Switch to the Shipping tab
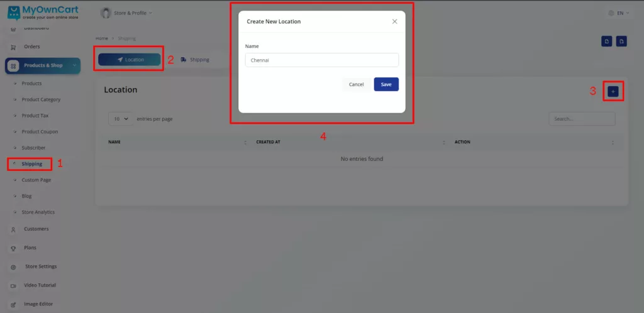The width and height of the screenshot is (644, 313). point(195,60)
